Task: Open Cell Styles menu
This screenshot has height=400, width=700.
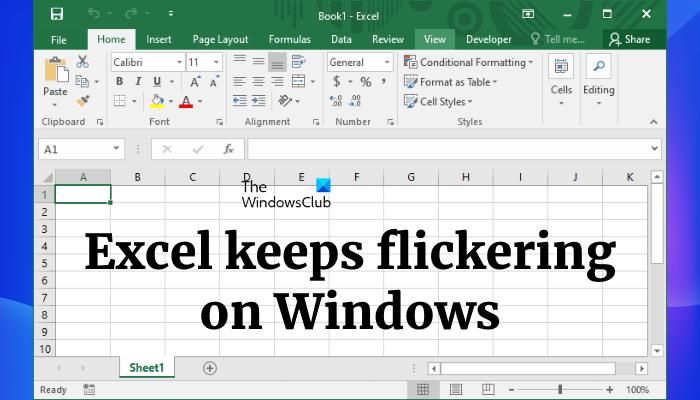Action: coord(438,101)
